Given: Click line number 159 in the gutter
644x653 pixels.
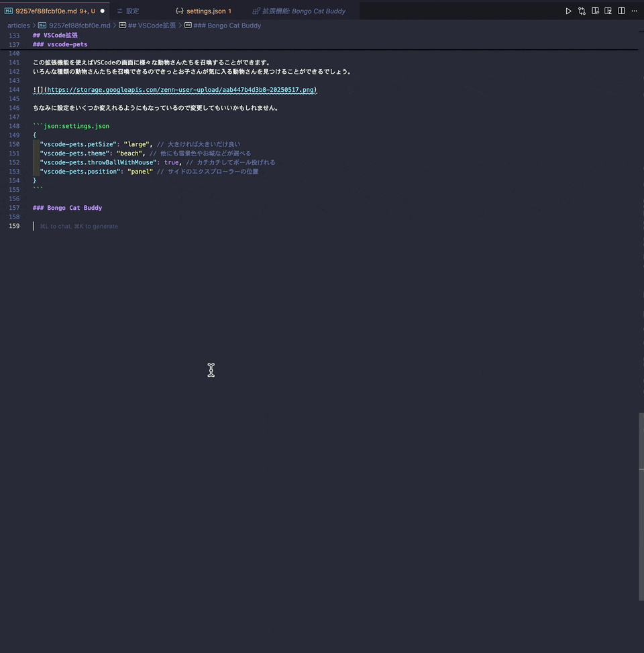Looking at the screenshot, I should click(14, 226).
